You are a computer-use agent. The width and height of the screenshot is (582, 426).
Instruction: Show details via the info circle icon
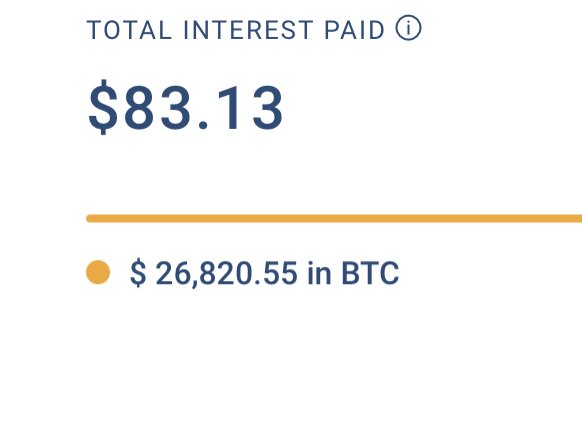click(408, 28)
